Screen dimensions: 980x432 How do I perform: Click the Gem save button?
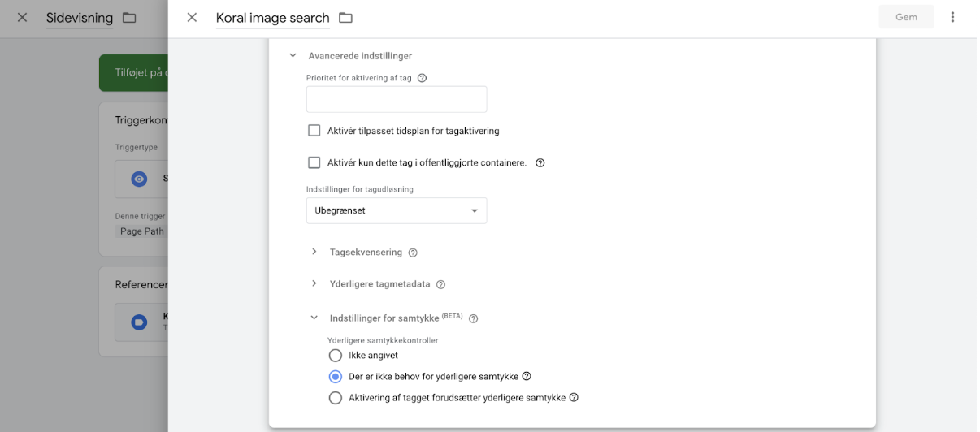coord(906,17)
